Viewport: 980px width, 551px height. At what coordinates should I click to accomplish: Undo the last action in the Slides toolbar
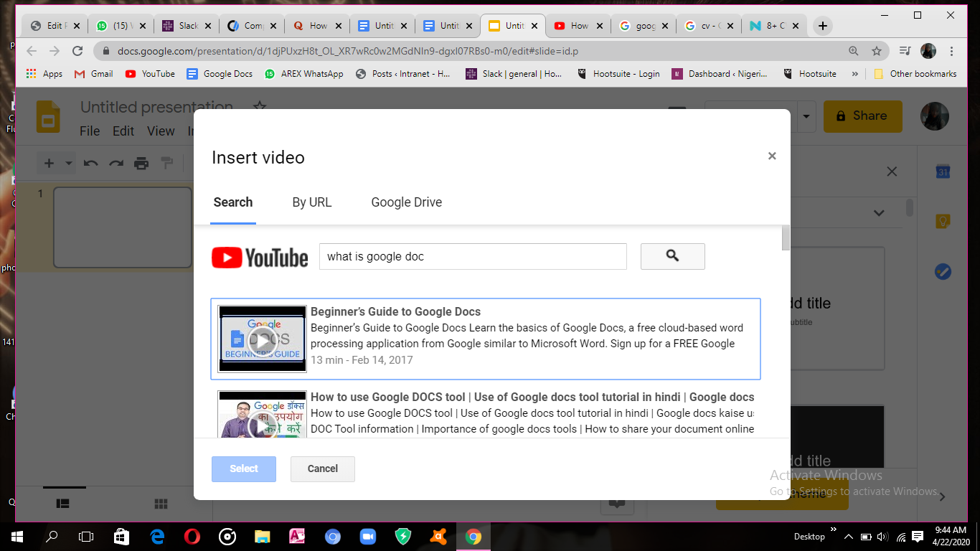(x=90, y=164)
